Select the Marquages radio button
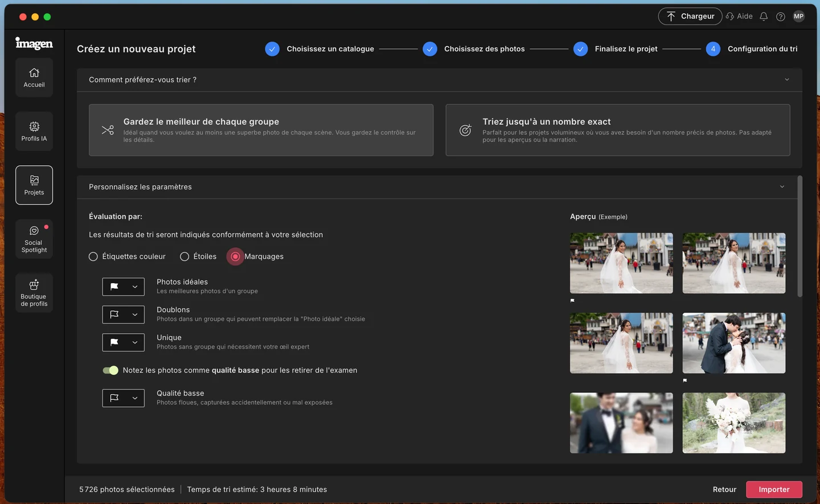 tap(235, 257)
